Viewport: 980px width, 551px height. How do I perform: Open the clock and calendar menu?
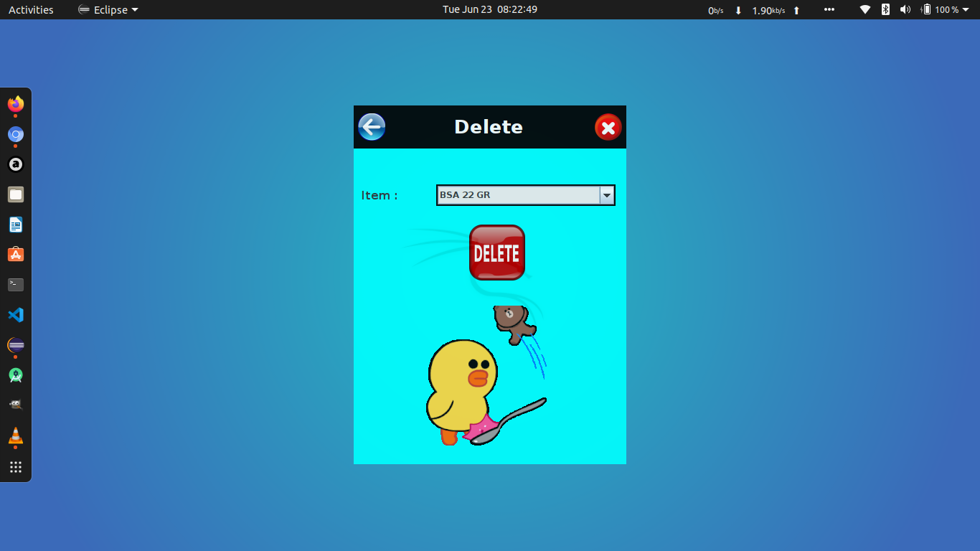pos(490,9)
